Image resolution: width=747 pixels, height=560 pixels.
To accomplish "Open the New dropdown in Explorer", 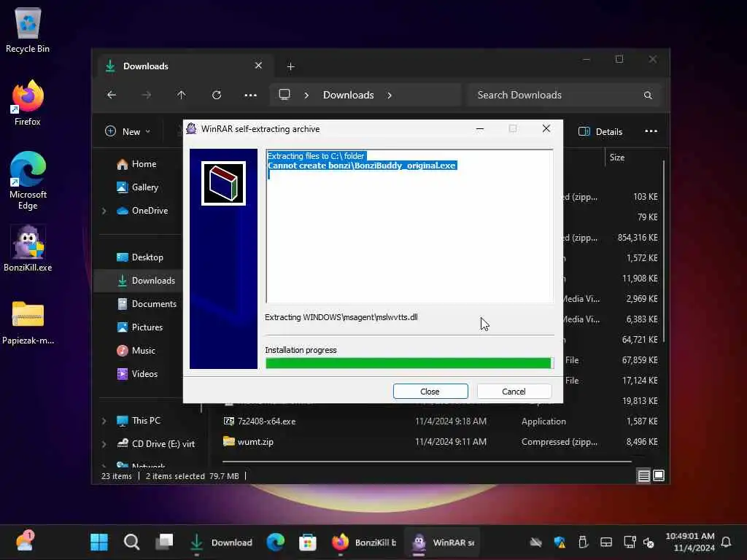I will pyautogui.click(x=127, y=131).
